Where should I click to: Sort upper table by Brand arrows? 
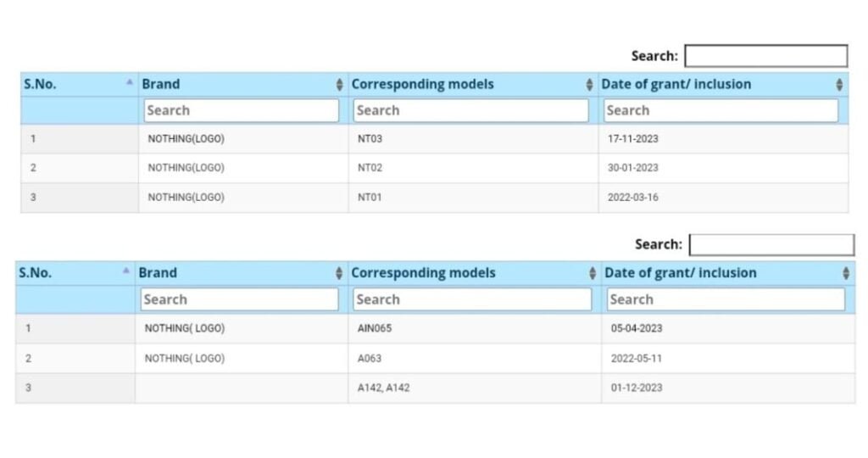tap(339, 84)
